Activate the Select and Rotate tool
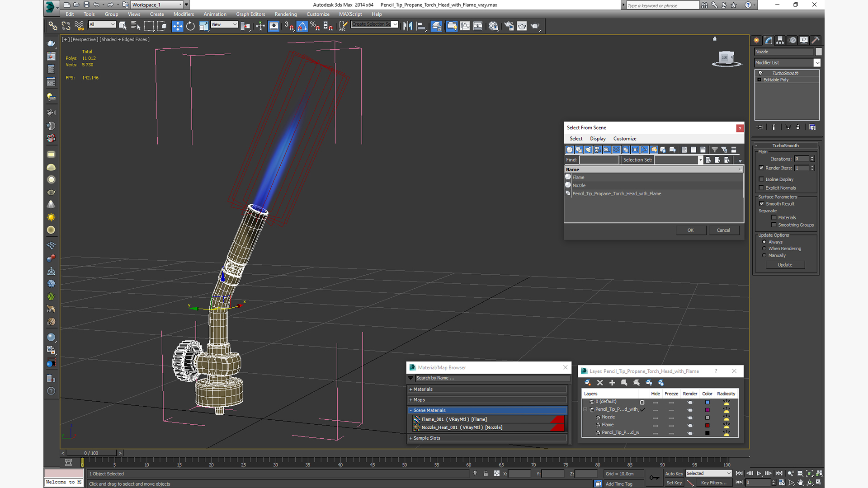Image resolution: width=868 pixels, height=488 pixels. click(x=190, y=26)
